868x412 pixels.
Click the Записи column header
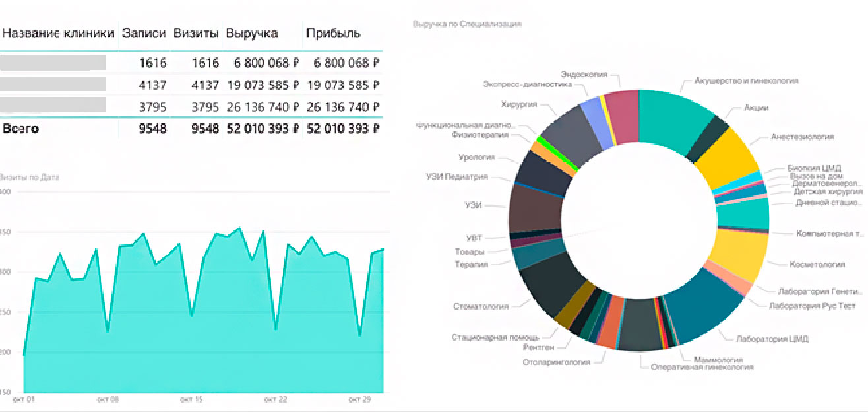[x=144, y=34]
